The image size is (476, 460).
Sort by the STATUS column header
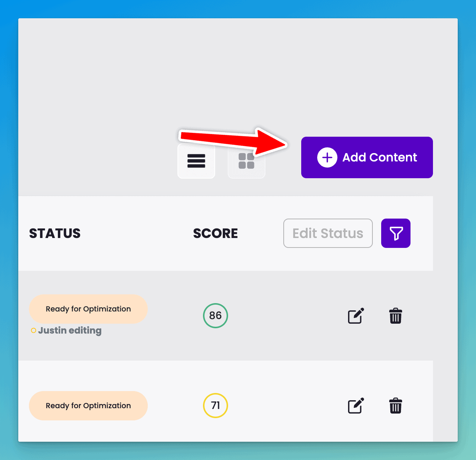55,233
